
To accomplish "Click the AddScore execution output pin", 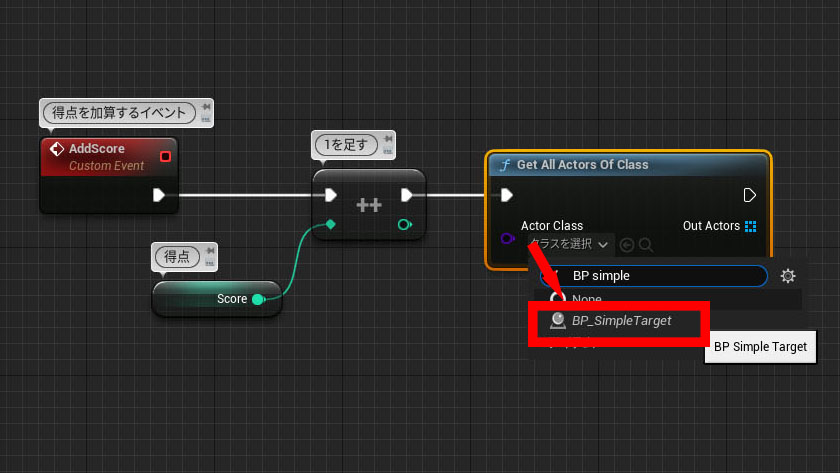I will click(159, 195).
